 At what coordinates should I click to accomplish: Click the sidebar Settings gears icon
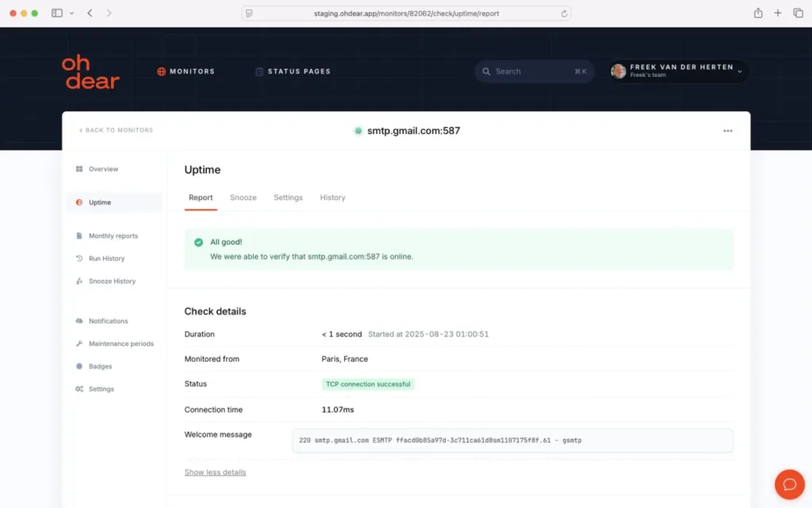pyautogui.click(x=79, y=389)
